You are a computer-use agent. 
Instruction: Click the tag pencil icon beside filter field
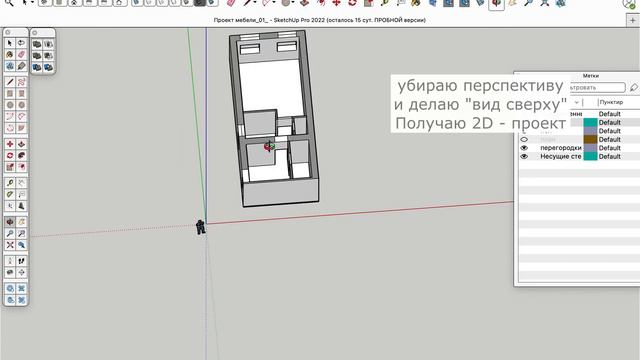pyautogui.click(x=633, y=87)
